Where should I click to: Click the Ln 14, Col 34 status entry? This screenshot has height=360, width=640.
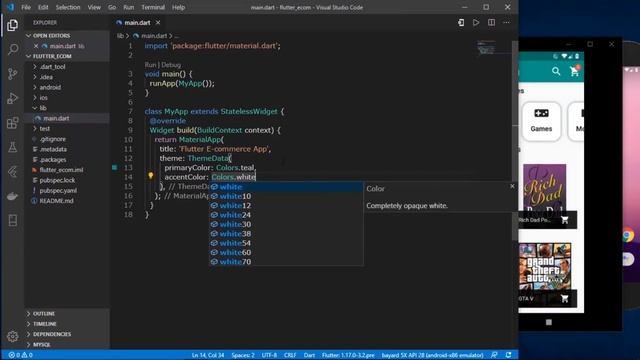point(208,355)
